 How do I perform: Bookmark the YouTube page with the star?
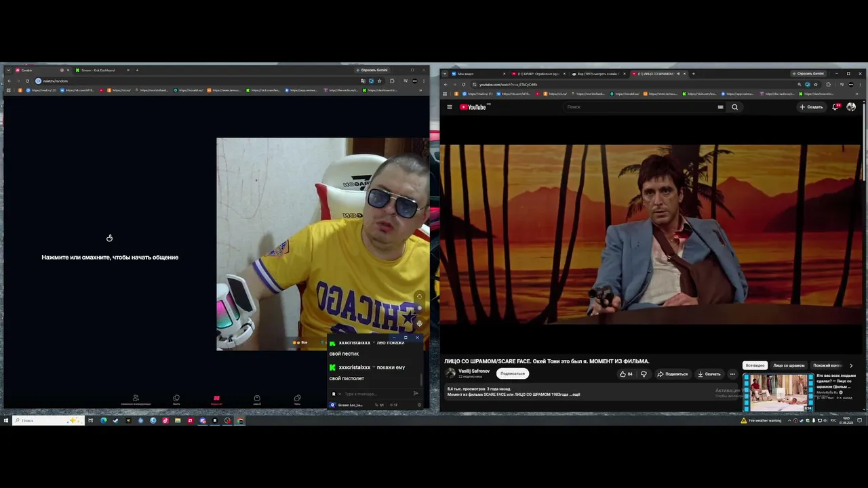(x=816, y=85)
